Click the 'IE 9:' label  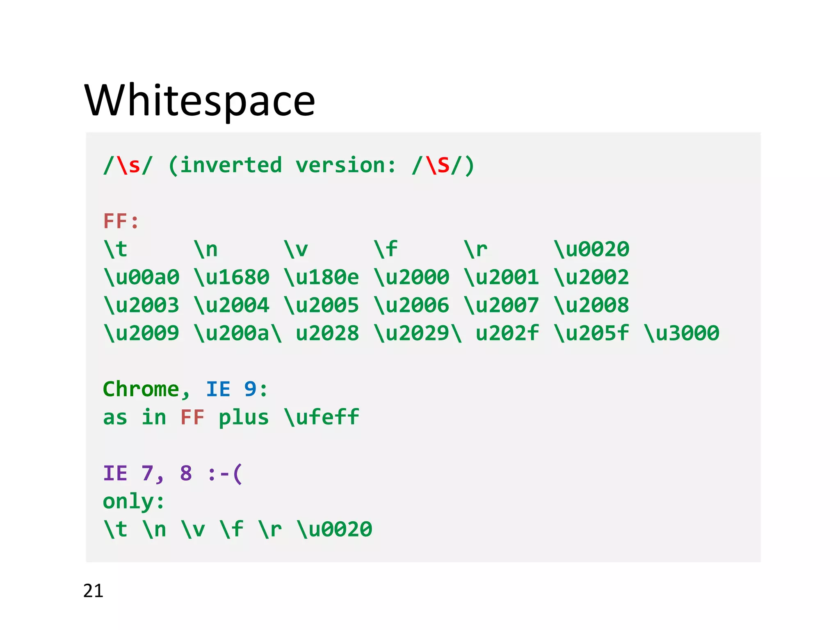tap(237, 389)
